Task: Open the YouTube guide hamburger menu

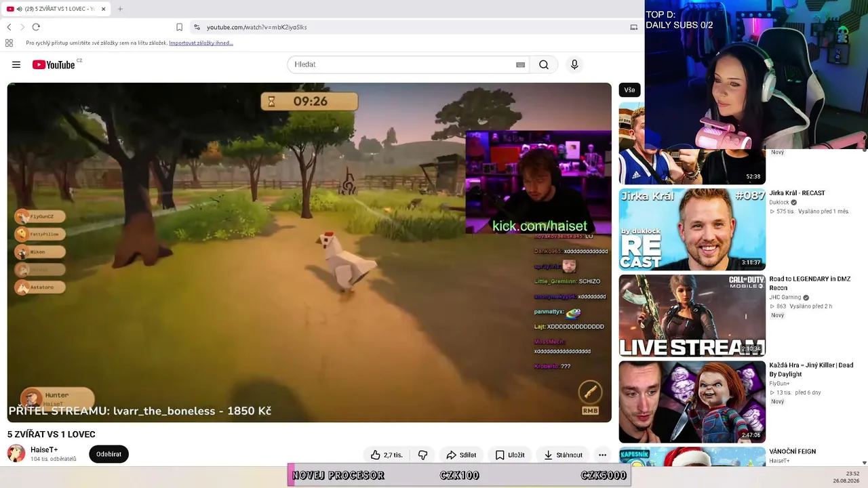Action: click(16, 64)
